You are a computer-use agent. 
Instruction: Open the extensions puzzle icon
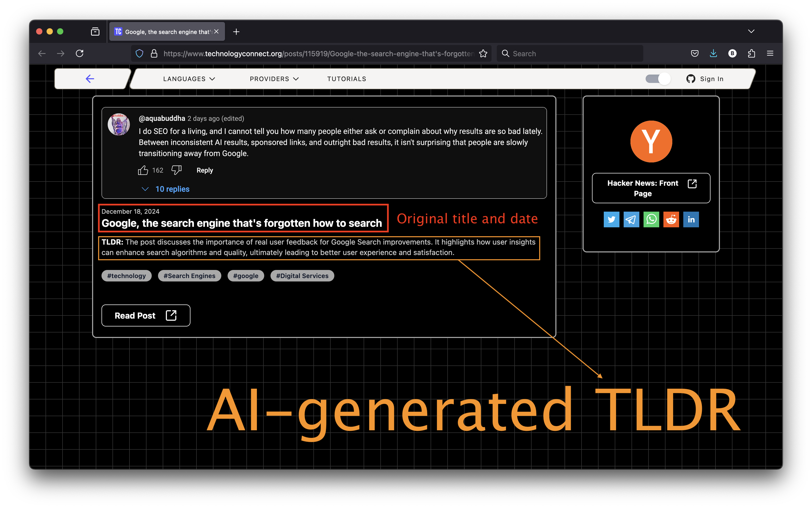tap(752, 53)
